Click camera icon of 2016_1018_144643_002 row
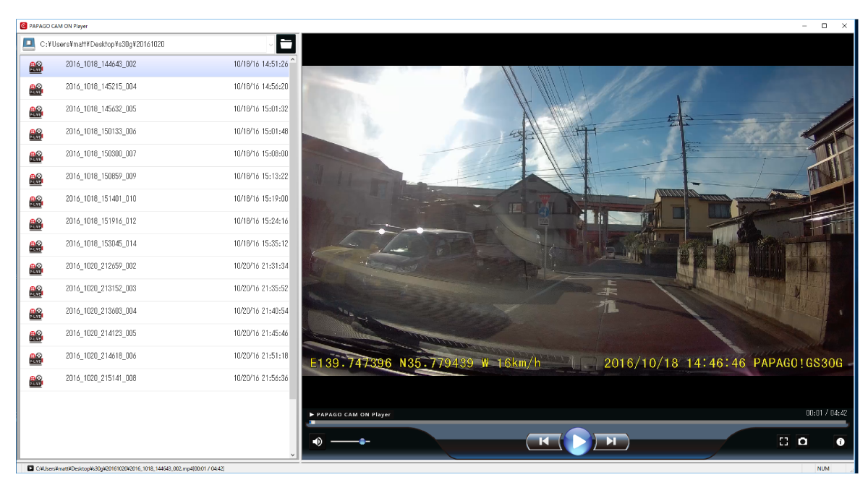 coord(35,66)
